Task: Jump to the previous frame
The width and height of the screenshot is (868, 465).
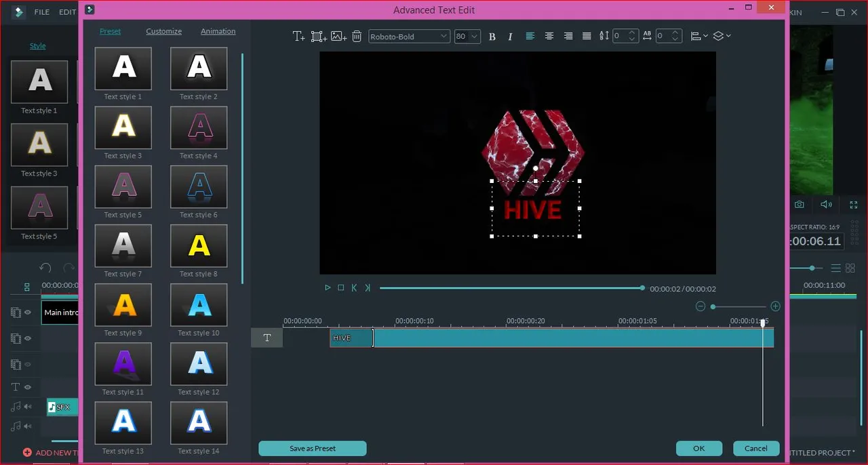Action: click(354, 288)
